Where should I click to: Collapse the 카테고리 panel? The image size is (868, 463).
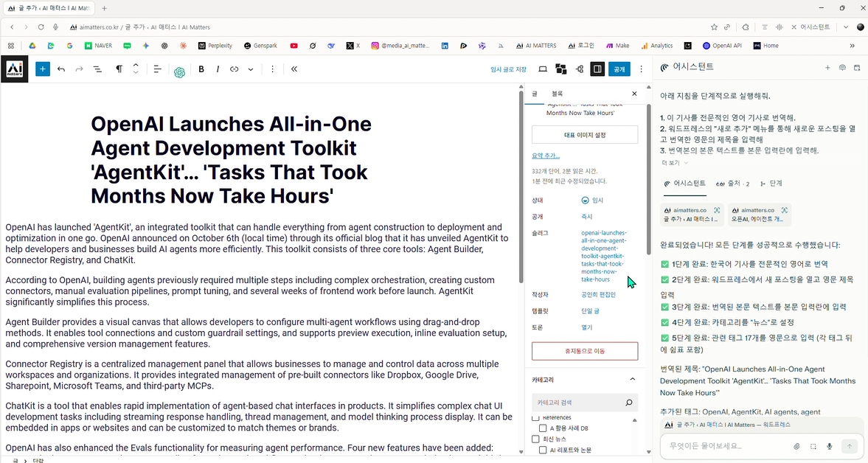point(632,379)
